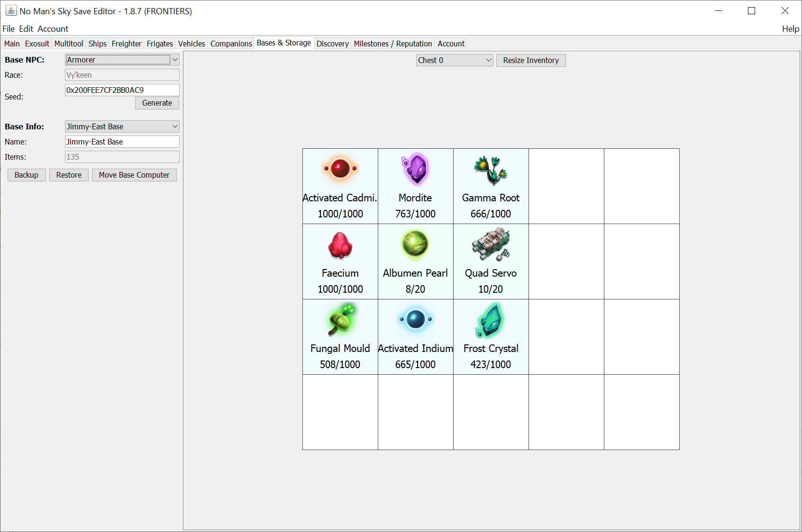Screen dimensions: 802x532
Task: Switch to the Freighter tab
Action: [x=127, y=44]
